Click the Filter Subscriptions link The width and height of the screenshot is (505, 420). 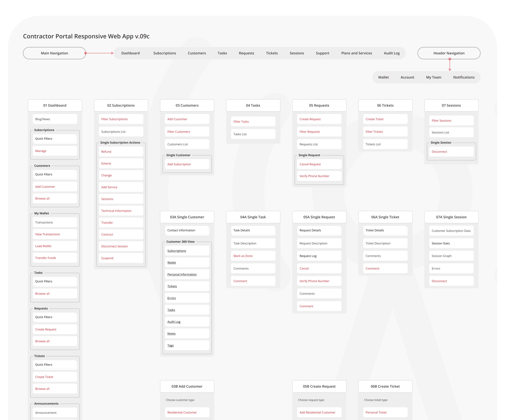pyautogui.click(x=114, y=119)
